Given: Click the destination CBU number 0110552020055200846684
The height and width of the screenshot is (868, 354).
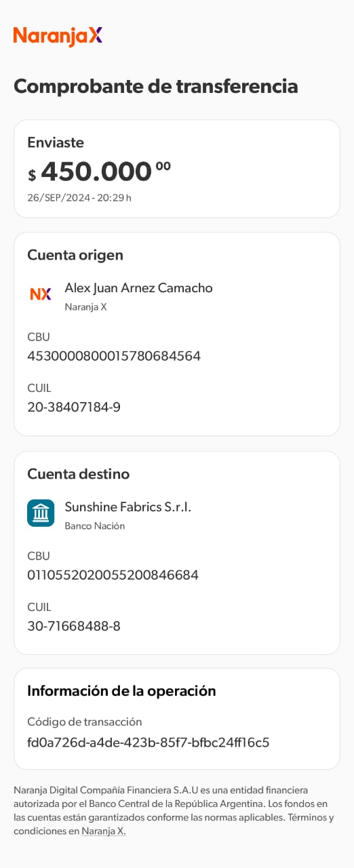Looking at the screenshot, I should pyautogui.click(x=113, y=575).
